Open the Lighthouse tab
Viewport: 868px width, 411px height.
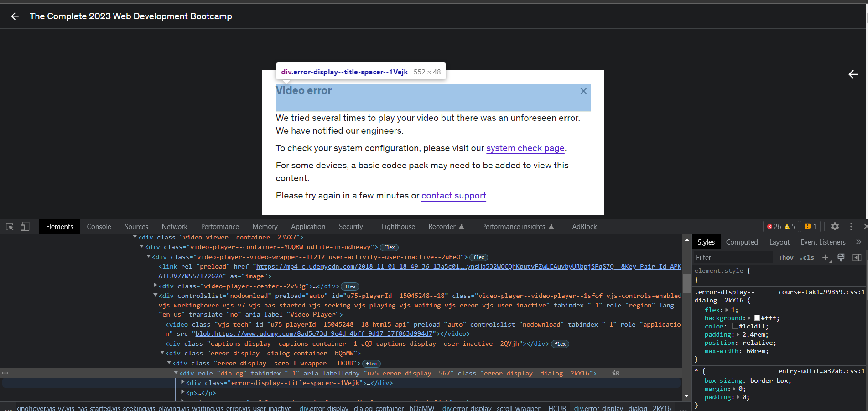tap(398, 227)
